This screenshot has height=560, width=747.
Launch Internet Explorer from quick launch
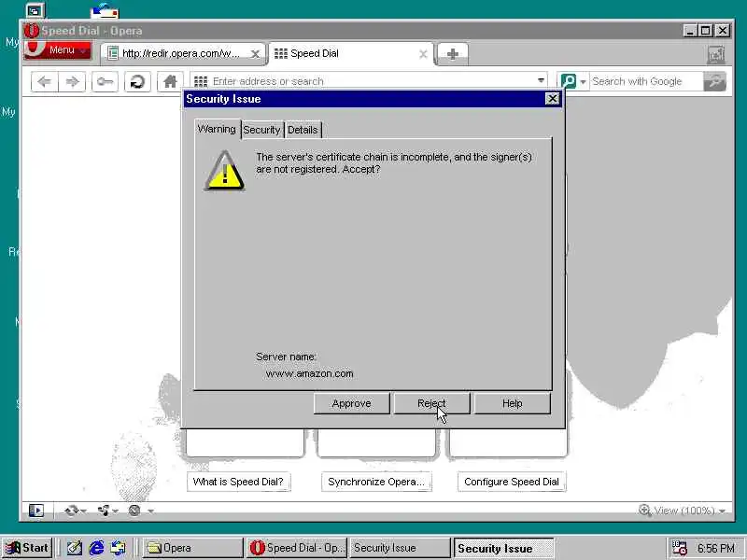(x=97, y=548)
